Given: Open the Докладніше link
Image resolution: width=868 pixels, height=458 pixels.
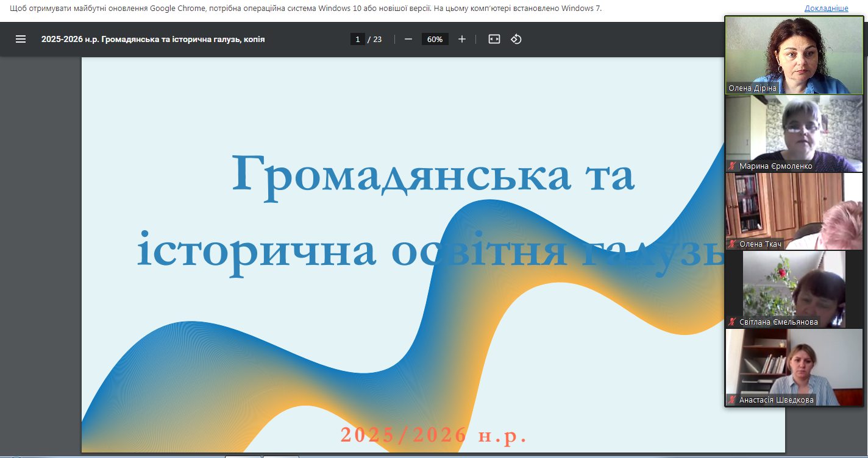Looking at the screenshot, I should tap(826, 9).
